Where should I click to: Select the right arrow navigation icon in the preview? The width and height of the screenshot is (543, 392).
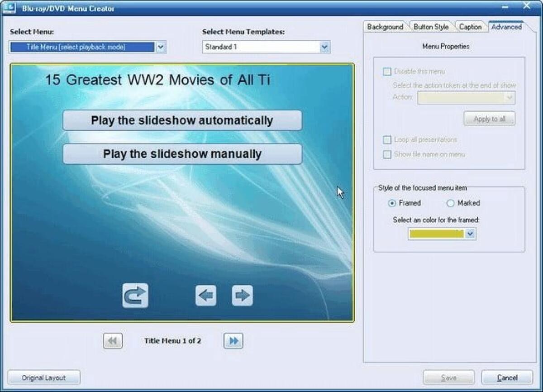click(x=243, y=295)
